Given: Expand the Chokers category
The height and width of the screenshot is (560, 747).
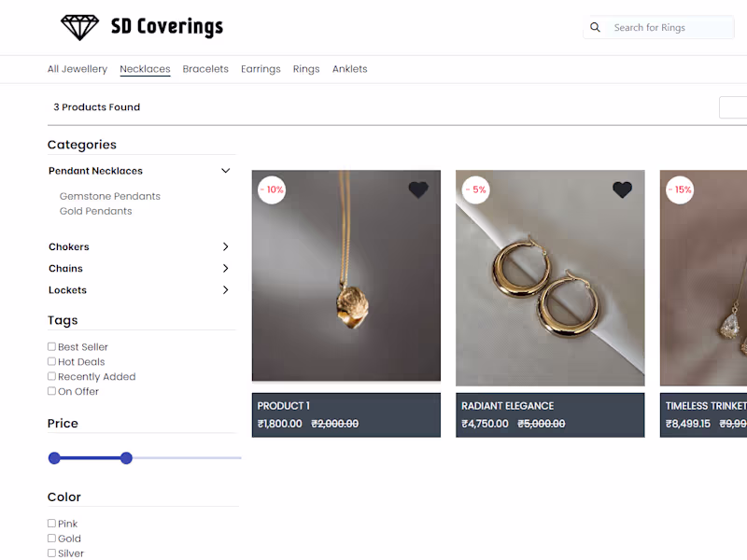Looking at the screenshot, I should point(225,246).
